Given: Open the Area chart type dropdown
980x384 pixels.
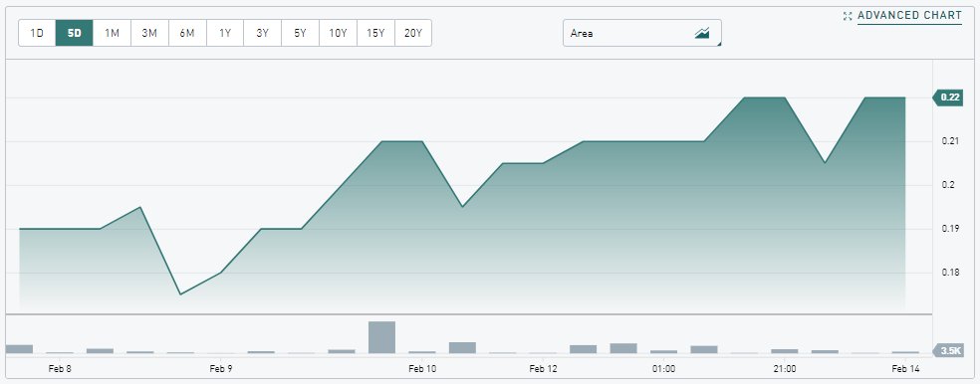Looking at the screenshot, I should click(641, 33).
